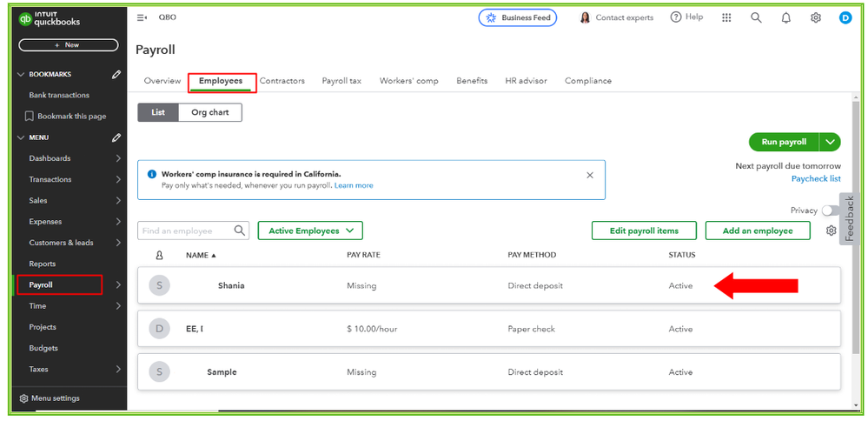Edit MENU section with pencil icon
This screenshot has width=868, height=421.
(x=116, y=137)
